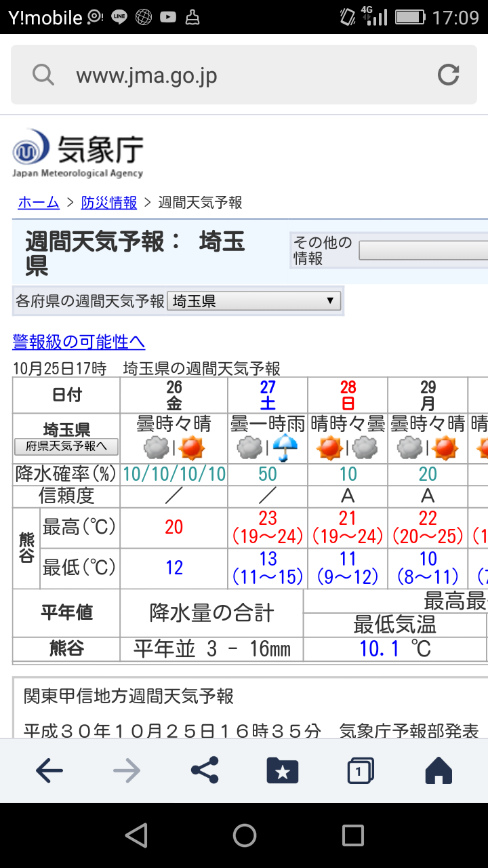The height and width of the screenshot is (868, 488).
Task: Tap the browser forward arrow
Action: 127,770
